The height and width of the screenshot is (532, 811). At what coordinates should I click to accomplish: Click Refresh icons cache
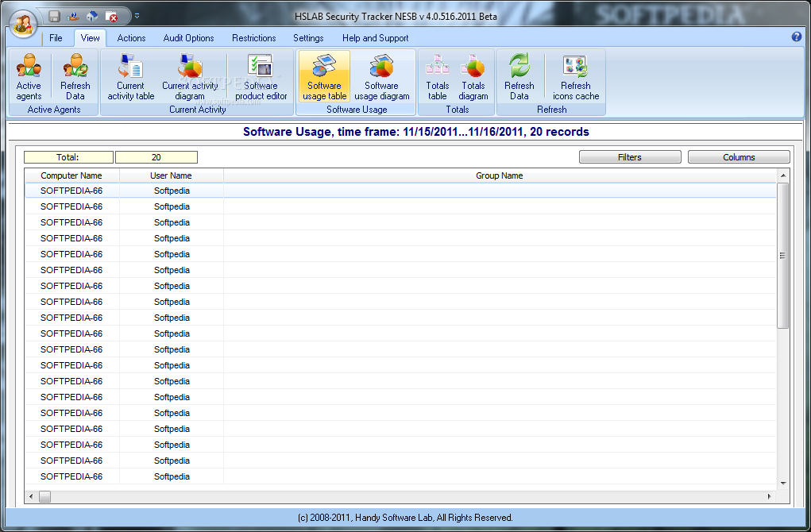pyautogui.click(x=576, y=76)
